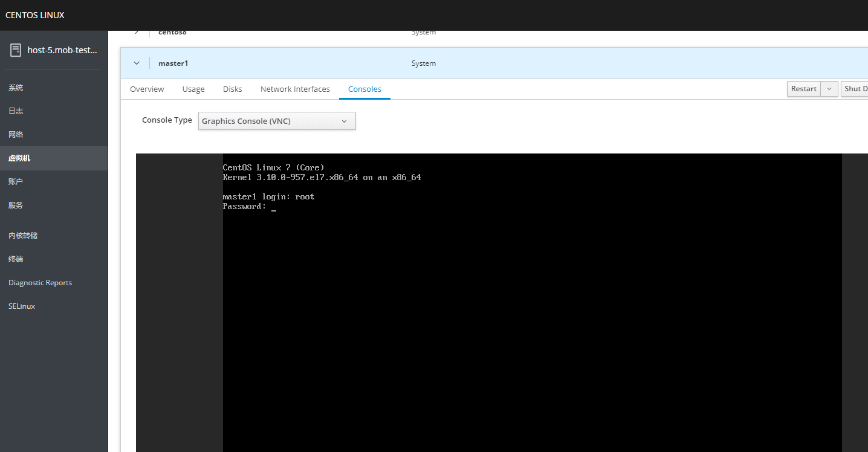Open Diagnostic Reports in the sidebar
Screen dimensions: 868x452
click(x=40, y=283)
